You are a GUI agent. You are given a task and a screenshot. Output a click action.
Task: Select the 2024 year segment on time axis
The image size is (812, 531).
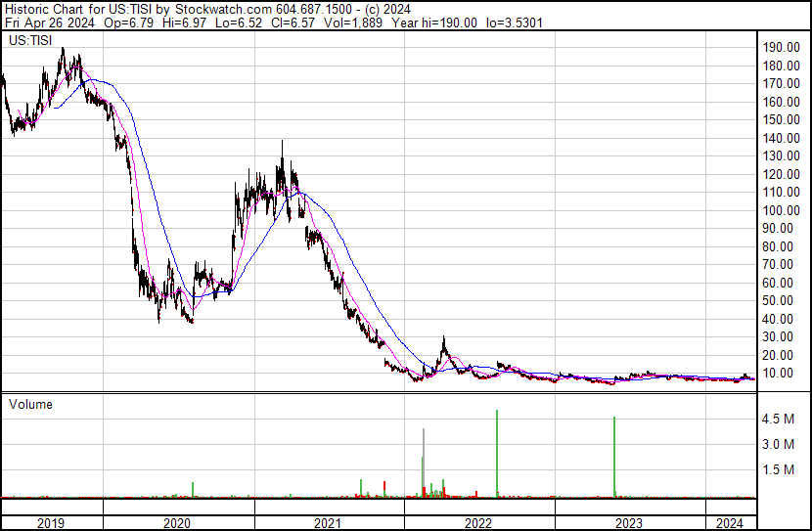(731, 523)
